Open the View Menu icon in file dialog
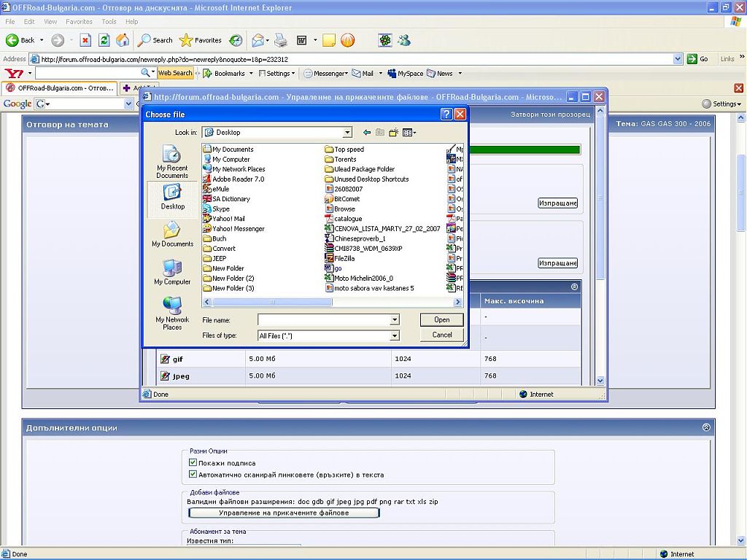Screen dimensions: 747x560 [409, 133]
